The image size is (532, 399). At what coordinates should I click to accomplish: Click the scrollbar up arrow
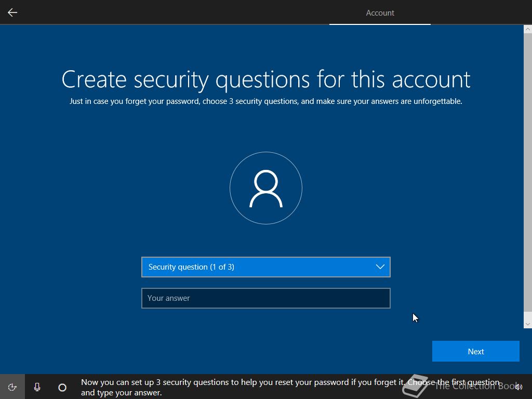coord(527,29)
